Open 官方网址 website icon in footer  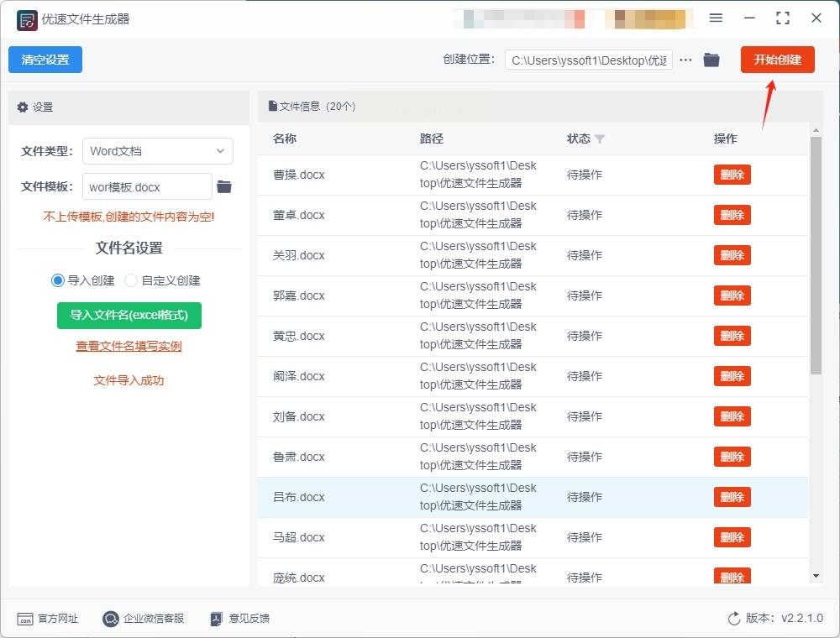(x=25, y=619)
